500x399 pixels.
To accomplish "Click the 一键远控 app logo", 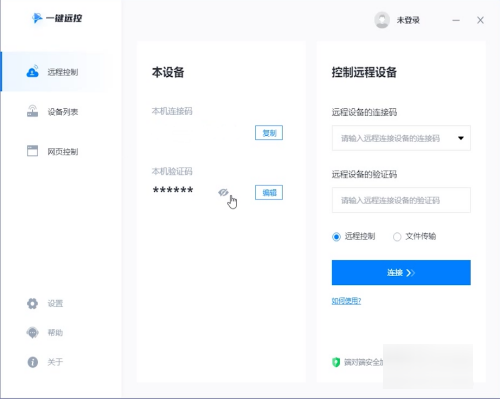I will pos(57,18).
